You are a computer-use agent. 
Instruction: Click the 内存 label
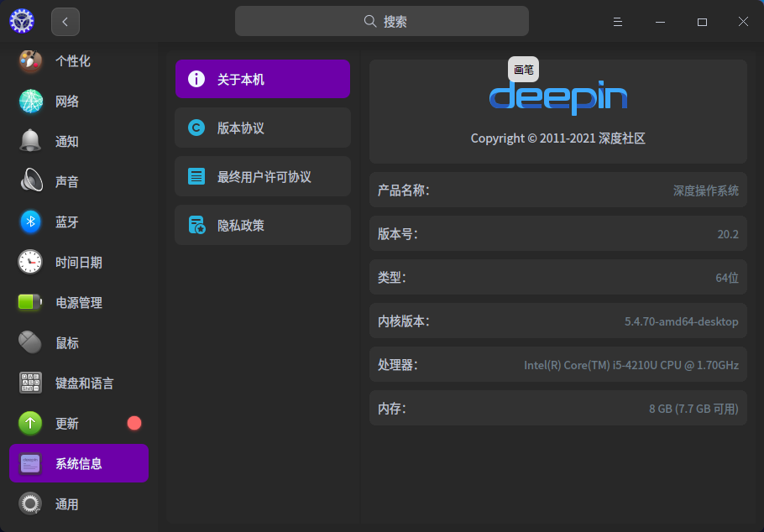point(392,409)
